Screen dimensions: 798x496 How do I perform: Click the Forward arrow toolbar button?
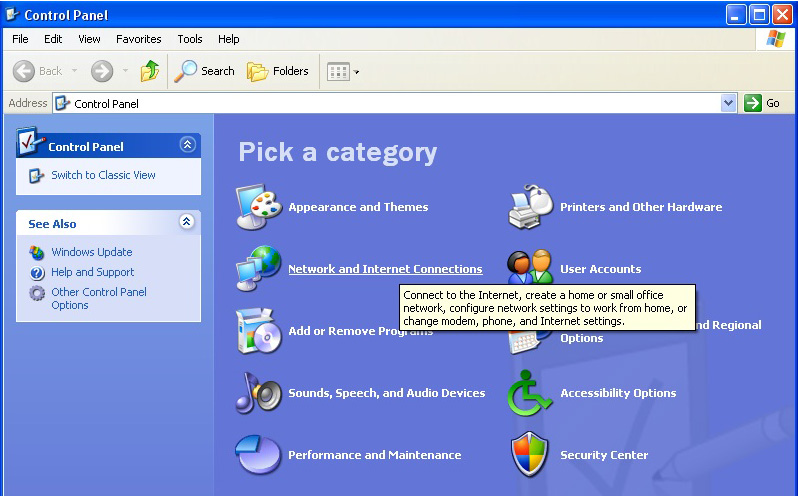[x=102, y=71]
